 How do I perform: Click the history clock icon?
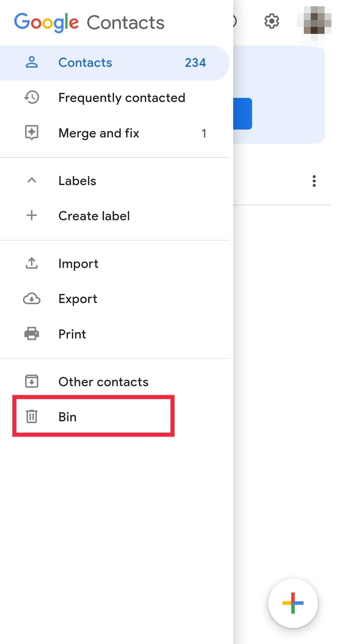(32, 98)
